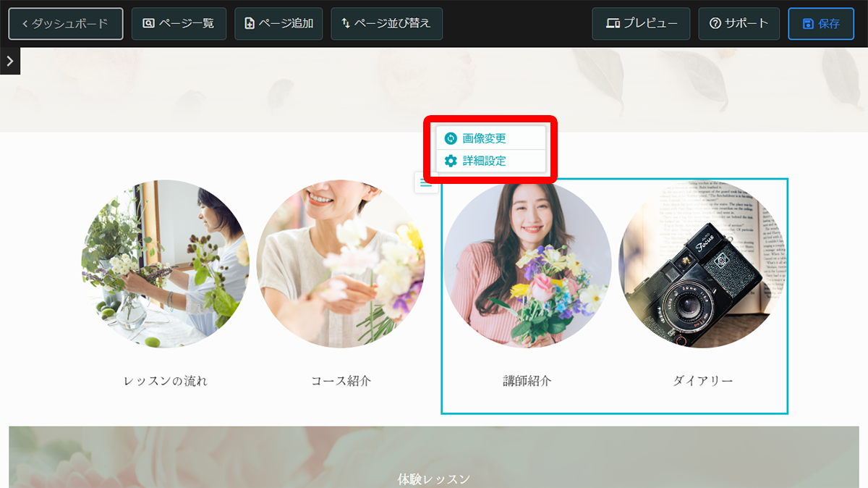Click the up-down arrows icon on ページ並び替え
Image resolution: width=868 pixels, height=488 pixels.
click(x=345, y=23)
